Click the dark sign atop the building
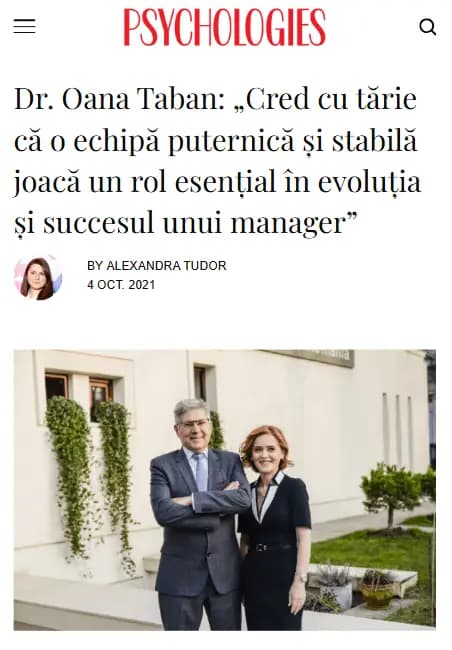Viewport: 452px width, 650px height. (x=315, y=358)
